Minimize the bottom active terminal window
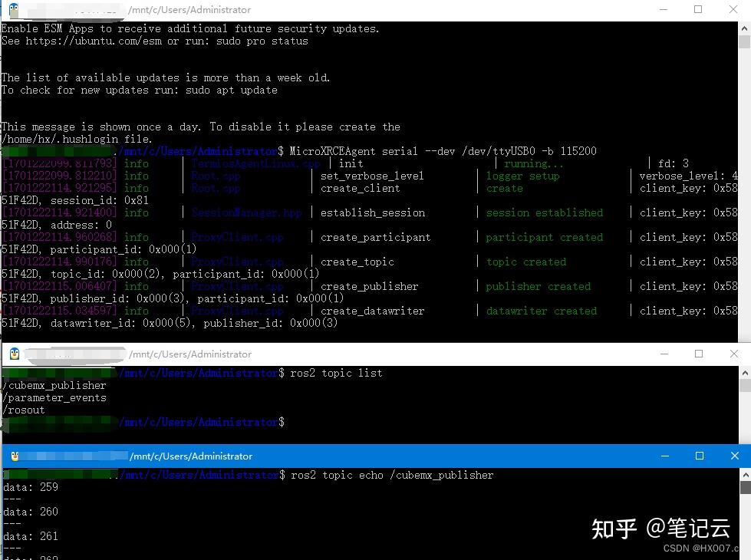 click(664, 456)
